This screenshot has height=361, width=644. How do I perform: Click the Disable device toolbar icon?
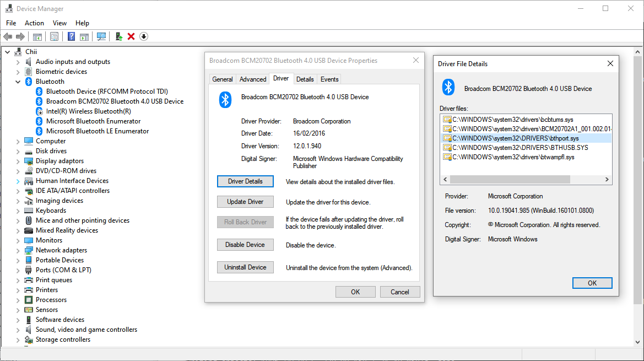pos(144,36)
